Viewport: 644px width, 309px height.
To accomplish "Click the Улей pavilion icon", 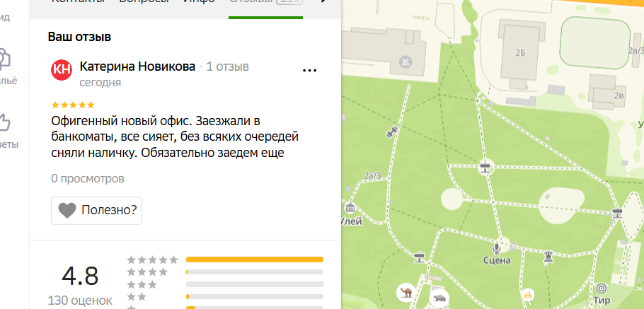I will pos(350,208).
